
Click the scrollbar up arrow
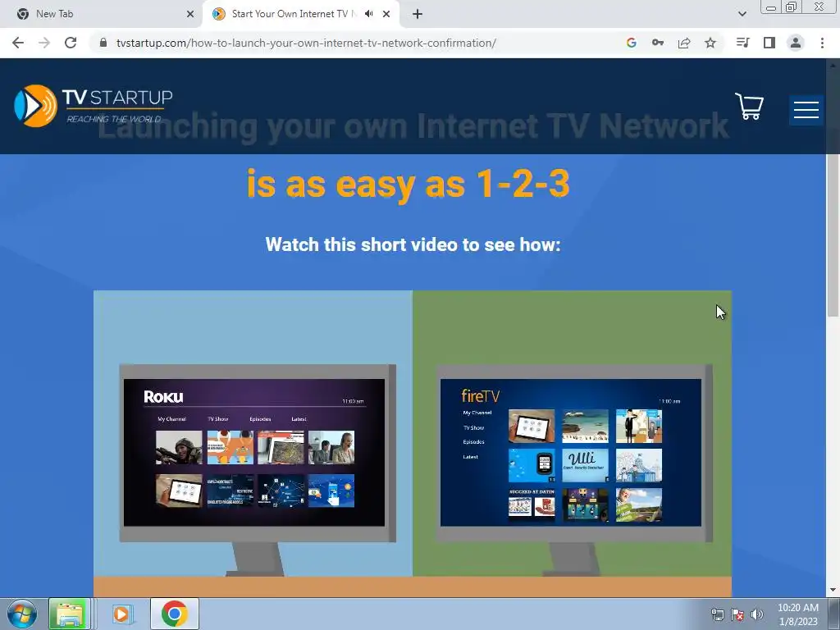click(x=833, y=64)
